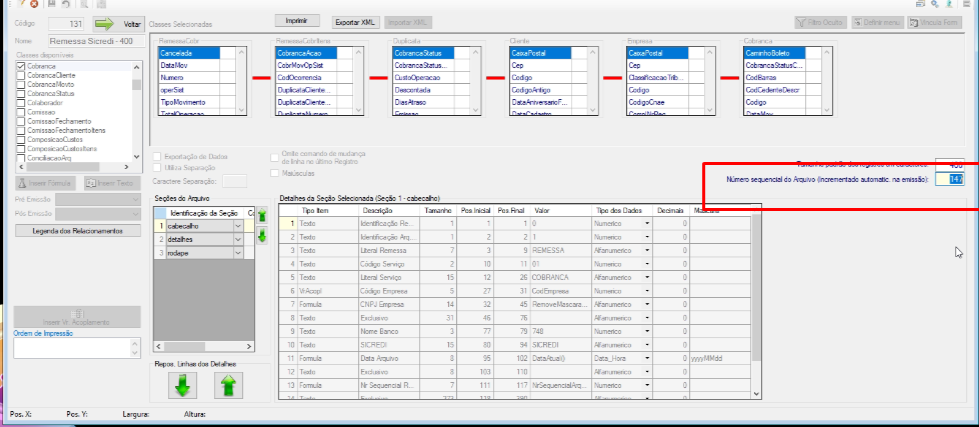
Task: Click the red cancel icon in top toolbar
Action: (34, 4)
